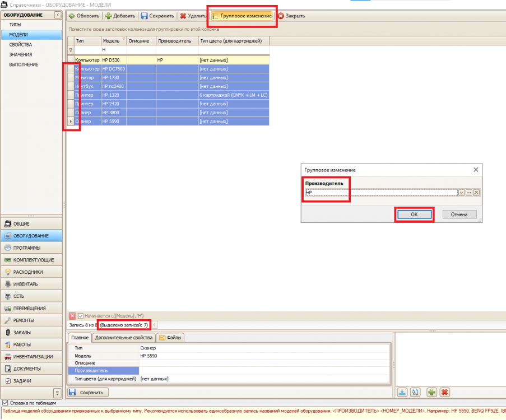Click the Обновить refresh toolbar icon
This screenshot has width=506, height=420.
pyautogui.click(x=72, y=16)
